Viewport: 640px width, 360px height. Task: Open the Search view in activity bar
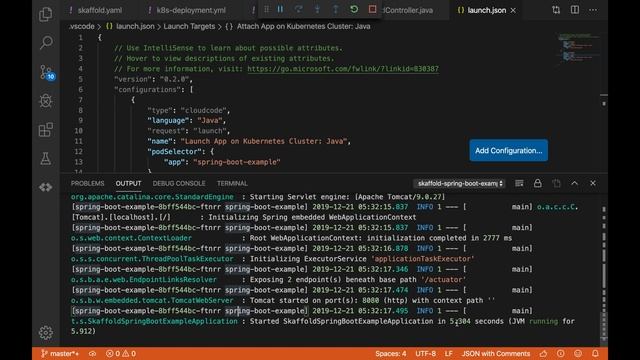point(46,42)
